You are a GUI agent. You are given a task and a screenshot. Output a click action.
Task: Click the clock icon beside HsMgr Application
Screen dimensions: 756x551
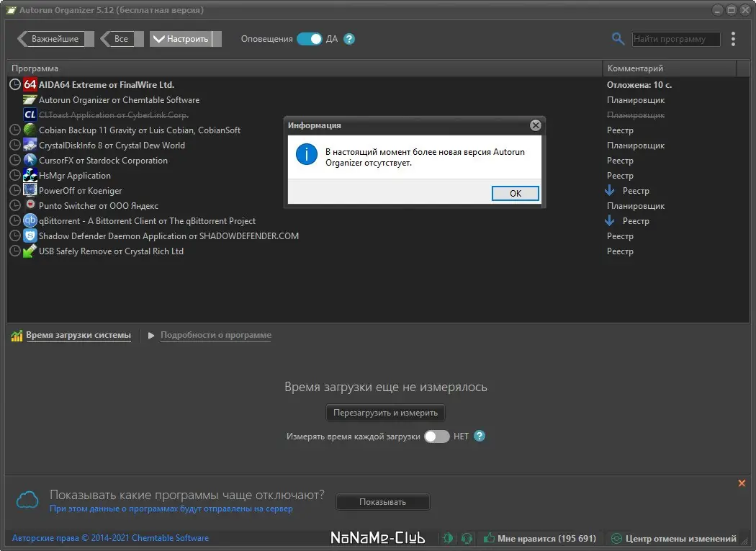click(15, 175)
